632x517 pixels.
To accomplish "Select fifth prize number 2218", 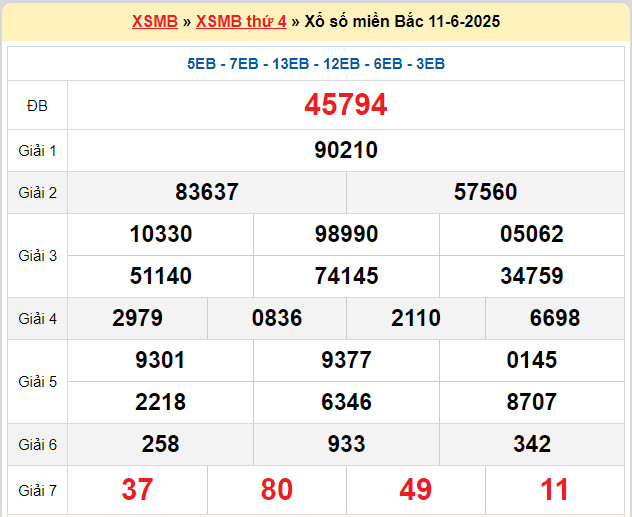I will (x=160, y=402).
